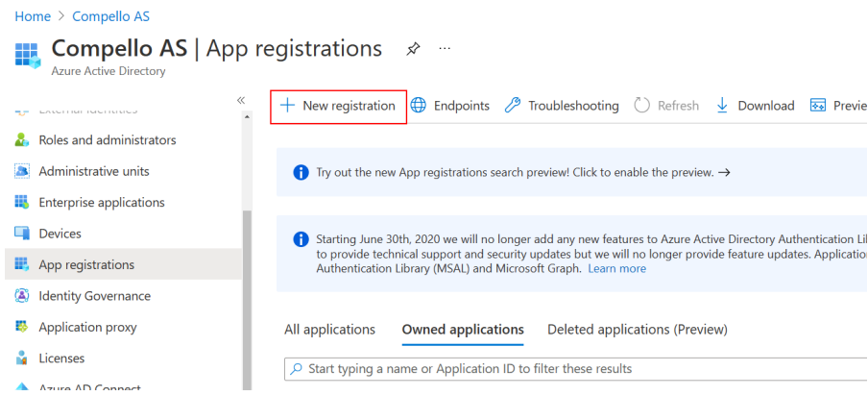Click the App registrations sidebar icon

coord(21,264)
